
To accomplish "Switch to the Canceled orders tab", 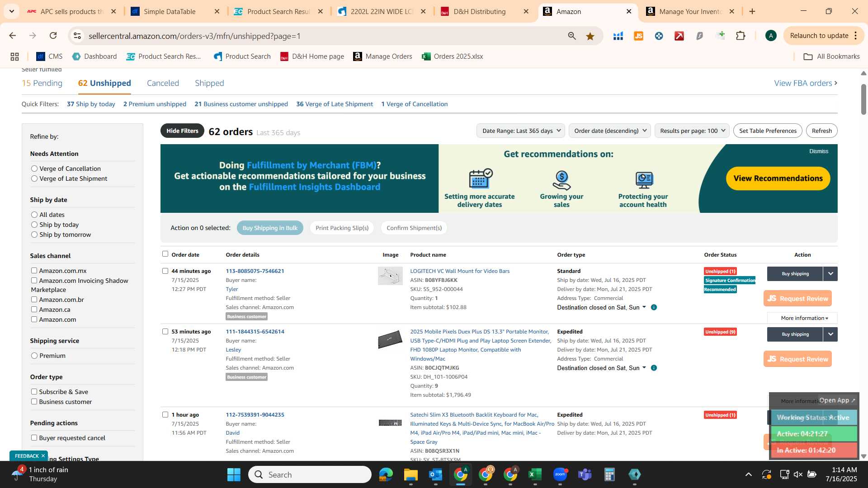I will pyautogui.click(x=163, y=83).
